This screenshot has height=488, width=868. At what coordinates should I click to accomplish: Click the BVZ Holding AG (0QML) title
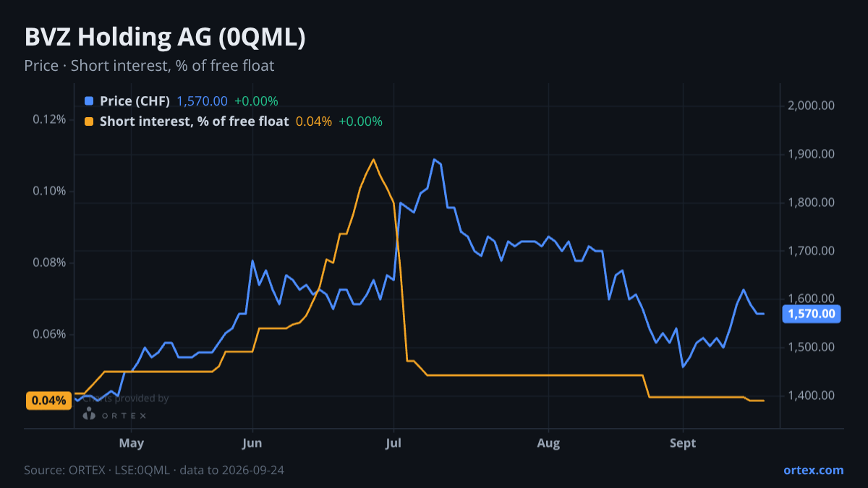click(x=165, y=38)
